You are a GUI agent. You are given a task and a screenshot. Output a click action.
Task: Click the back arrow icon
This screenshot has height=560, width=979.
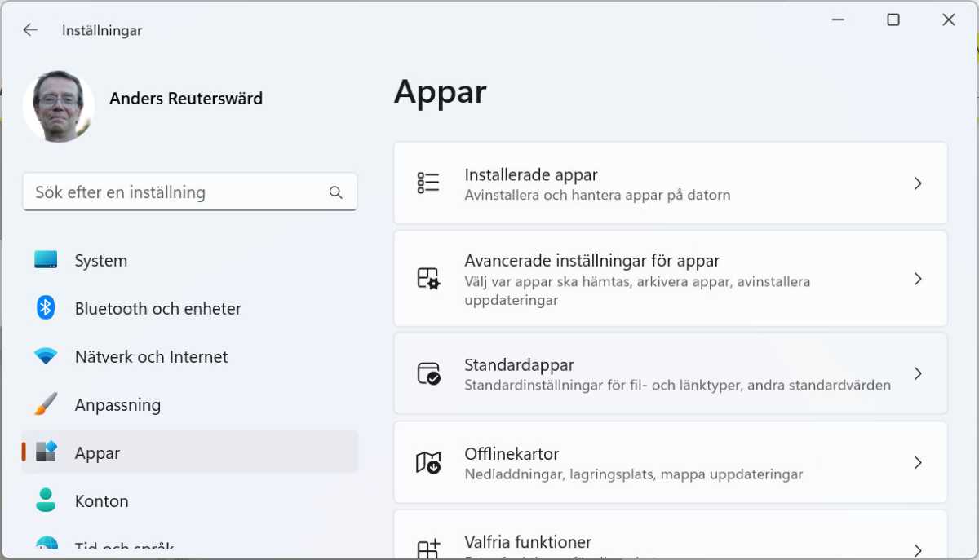coord(30,30)
